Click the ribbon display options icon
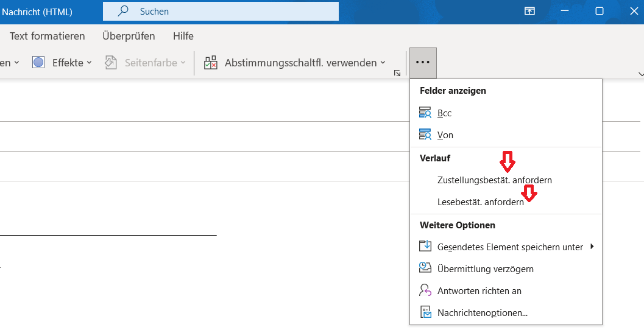This screenshot has width=644, height=330. point(529,11)
